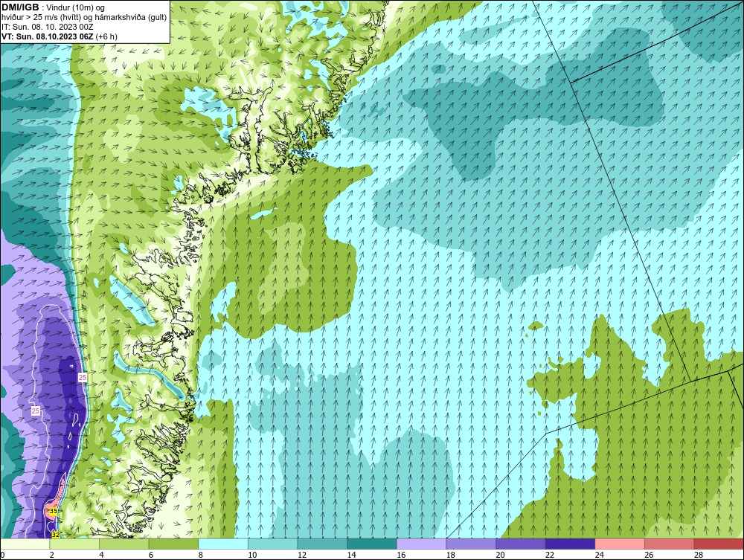This screenshot has height=560, width=744.
Task: Click the pink high-wind patch around label 35
Action: click(55, 501)
